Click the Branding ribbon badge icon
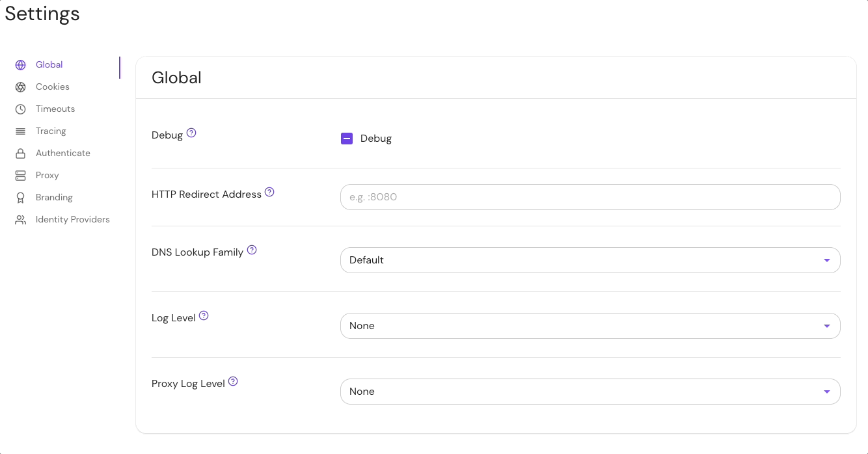This screenshot has height=454, width=868. (x=21, y=198)
